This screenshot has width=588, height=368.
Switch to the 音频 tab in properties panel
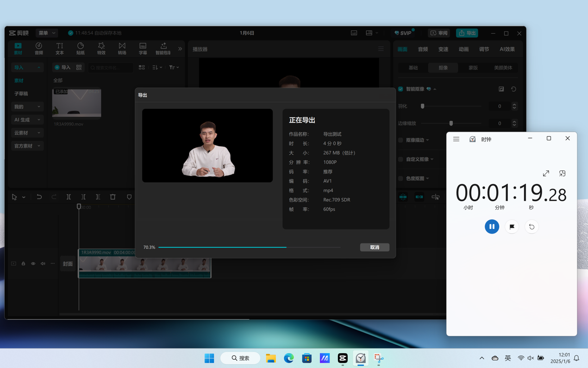(x=423, y=49)
